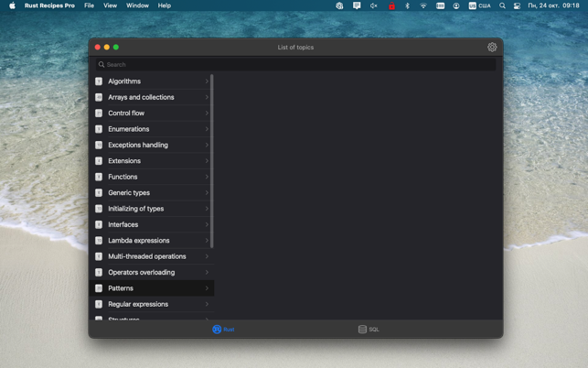Image resolution: width=588 pixels, height=368 pixels.
Task: Expand the Generic types chevron
Action: (x=207, y=193)
